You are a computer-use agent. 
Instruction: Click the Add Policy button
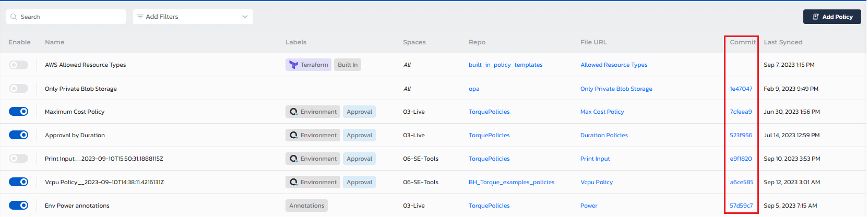(832, 17)
